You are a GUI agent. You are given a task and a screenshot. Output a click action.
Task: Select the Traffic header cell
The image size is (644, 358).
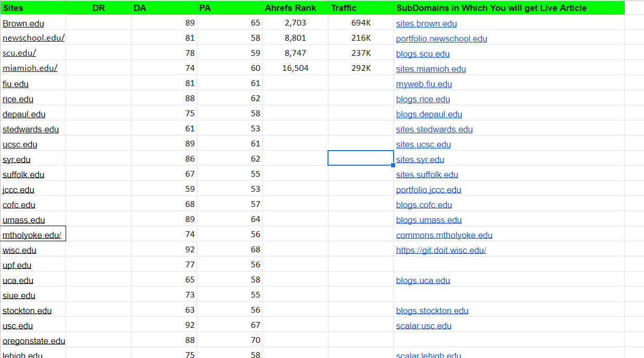(361, 8)
